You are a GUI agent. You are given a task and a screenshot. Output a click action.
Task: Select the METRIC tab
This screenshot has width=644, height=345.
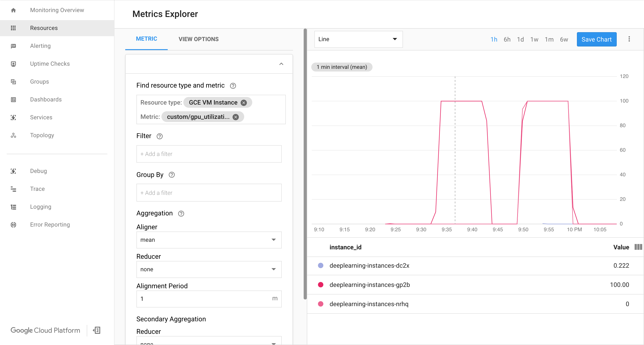coord(146,39)
